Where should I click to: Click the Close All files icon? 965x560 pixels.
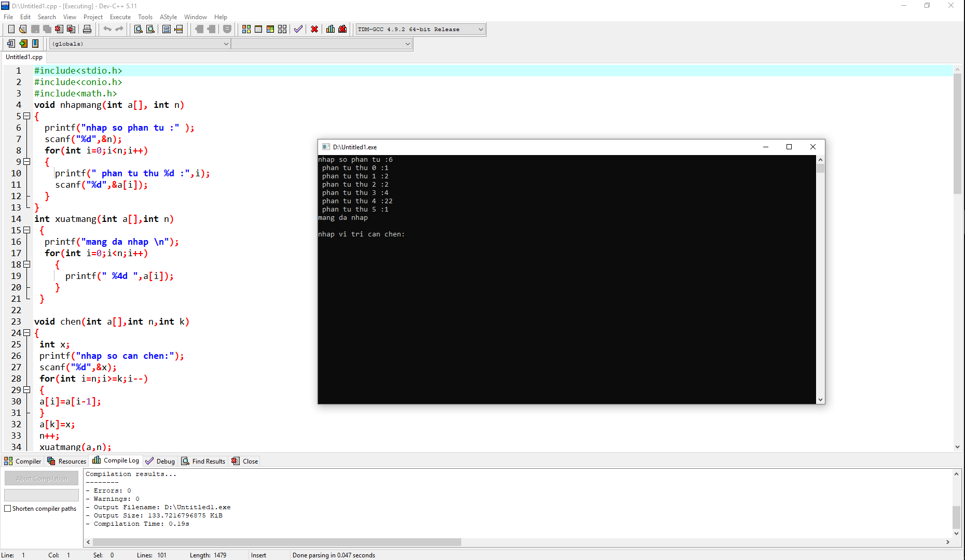click(71, 29)
